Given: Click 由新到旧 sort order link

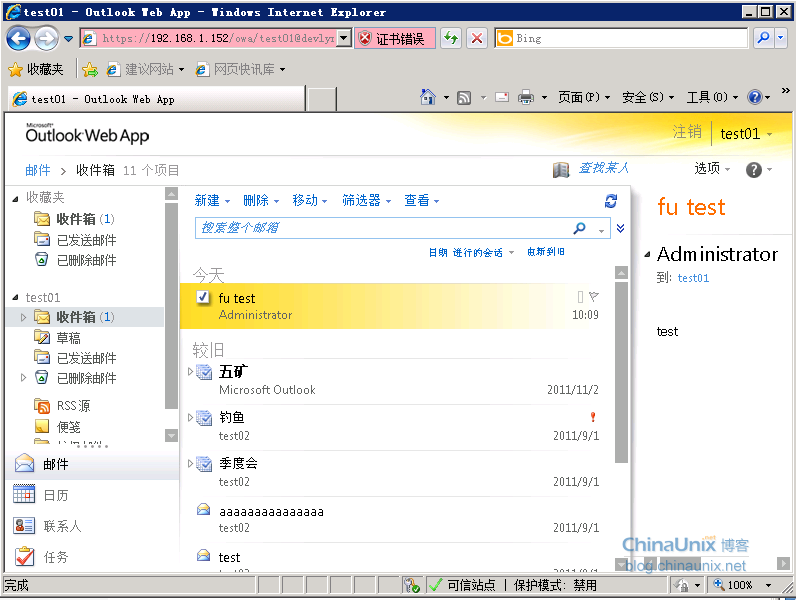Looking at the screenshot, I should tap(545, 252).
